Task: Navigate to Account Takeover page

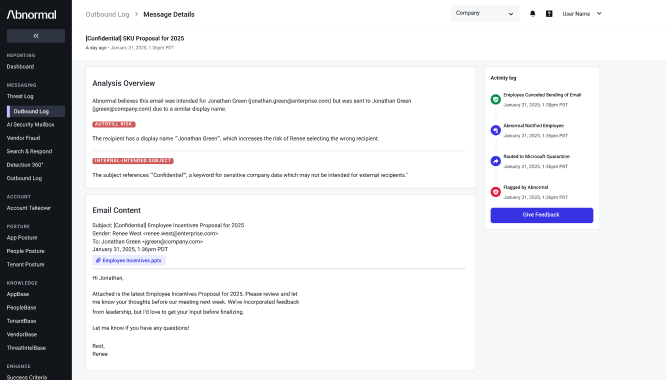Action: [x=28, y=208]
